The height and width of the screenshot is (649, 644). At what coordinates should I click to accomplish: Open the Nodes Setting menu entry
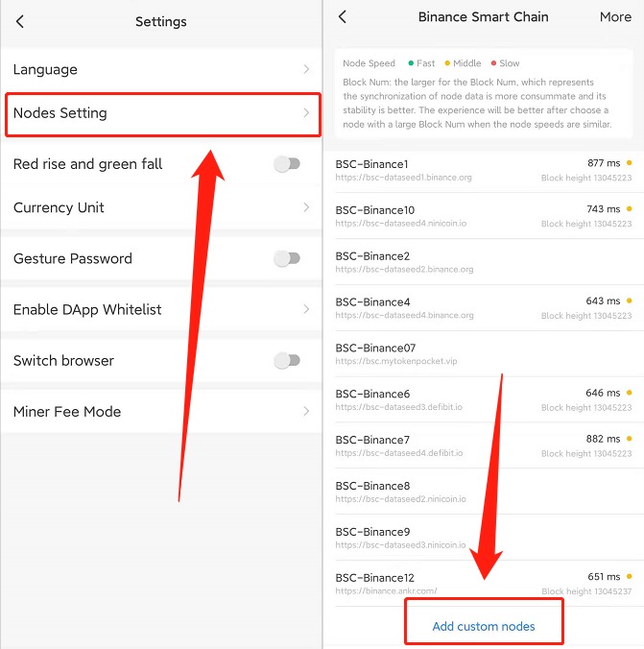[163, 114]
